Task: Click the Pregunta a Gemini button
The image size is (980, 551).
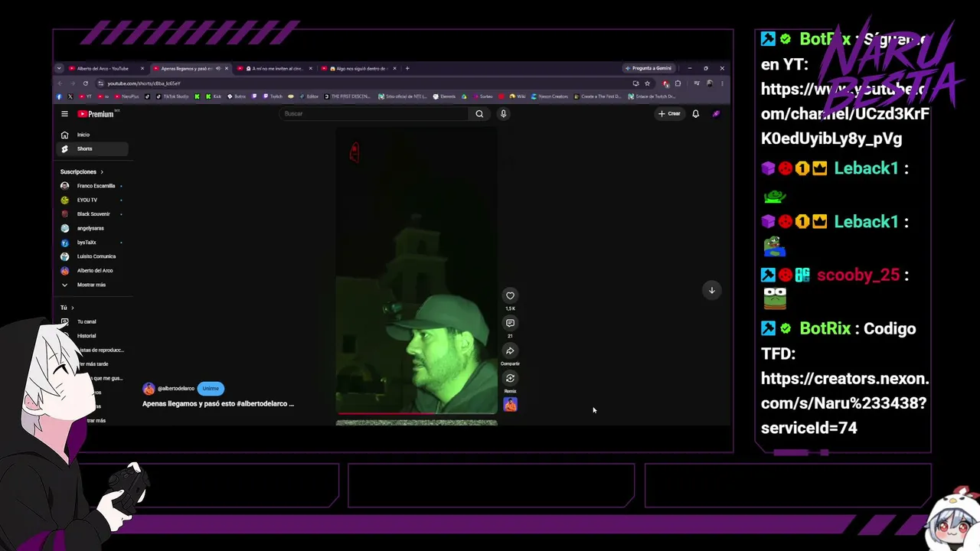Action: [648, 68]
